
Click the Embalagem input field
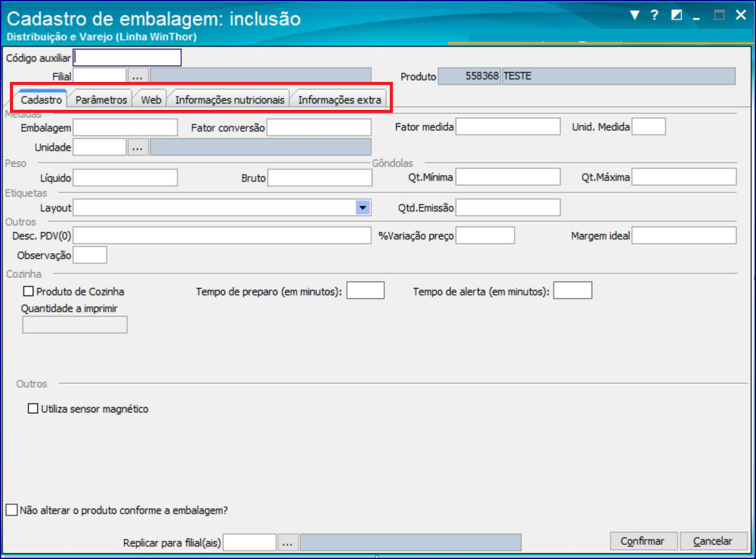point(125,127)
